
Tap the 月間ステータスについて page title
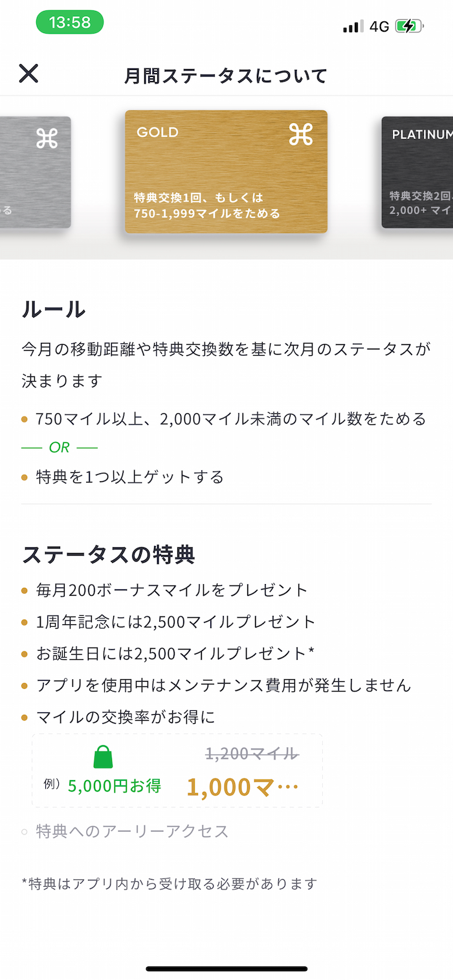(x=226, y=76)
